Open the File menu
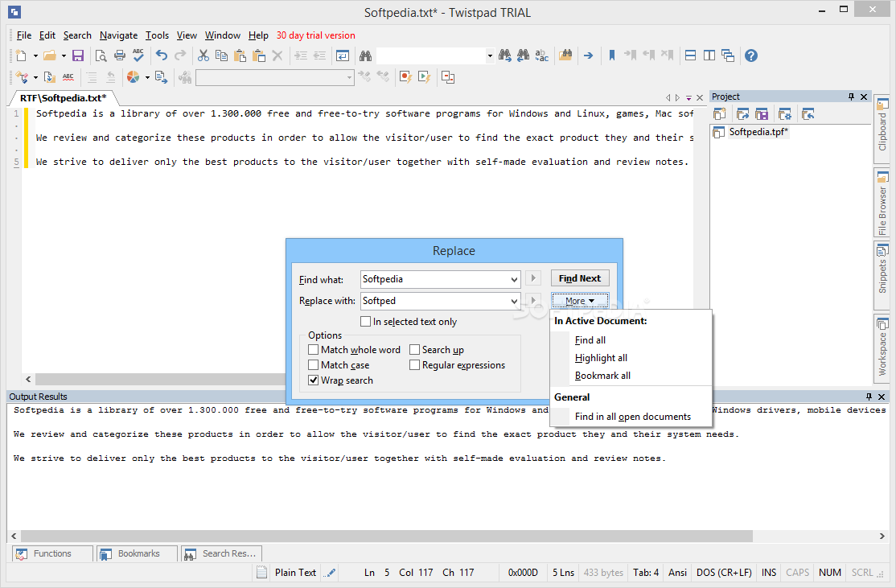 [x=24, y=35]
